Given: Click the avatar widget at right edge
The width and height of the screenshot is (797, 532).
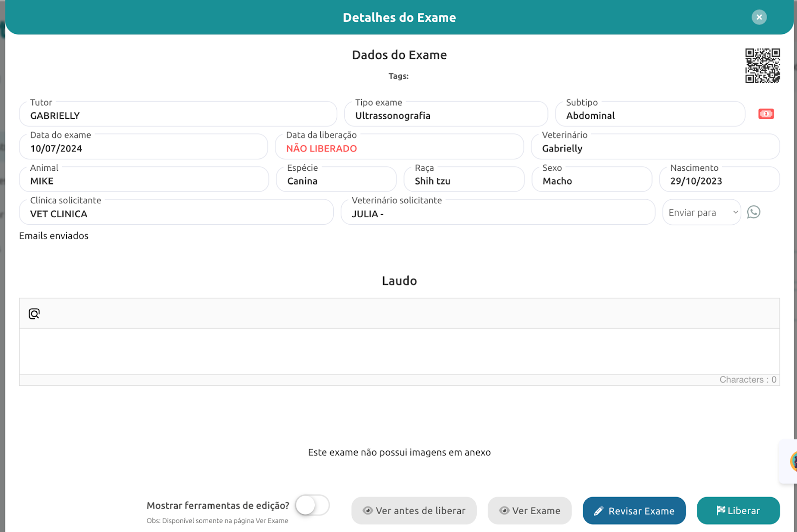Looking at the screenshot, I should 793,461.
